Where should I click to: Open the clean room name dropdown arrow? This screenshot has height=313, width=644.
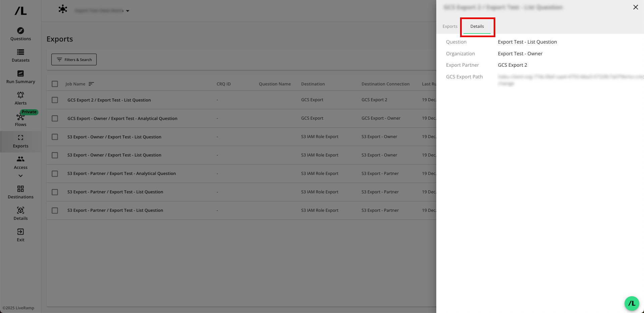(128, 11)
